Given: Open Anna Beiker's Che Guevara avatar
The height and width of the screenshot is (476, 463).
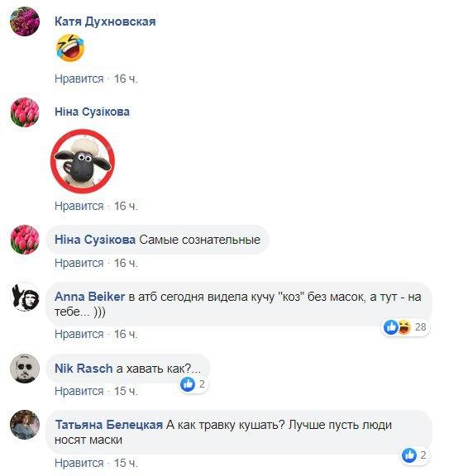Looking at the screenshot, I should (x=25, y=297).
